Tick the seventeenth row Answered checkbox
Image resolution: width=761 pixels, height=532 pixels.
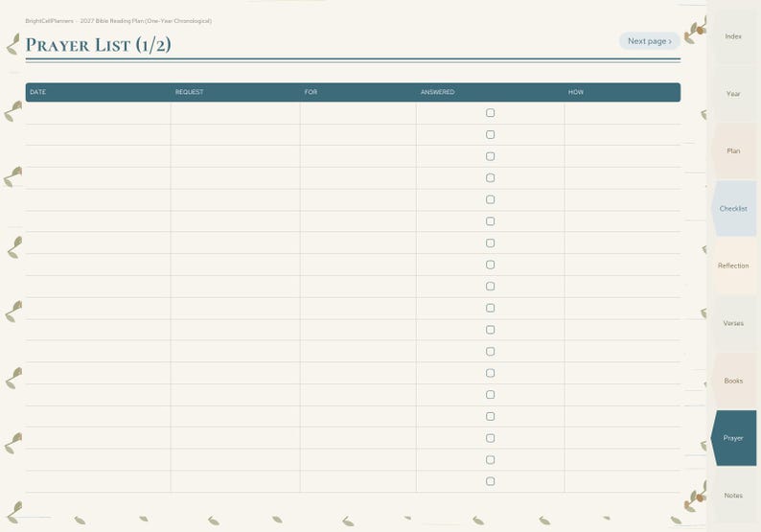[490, 460]
